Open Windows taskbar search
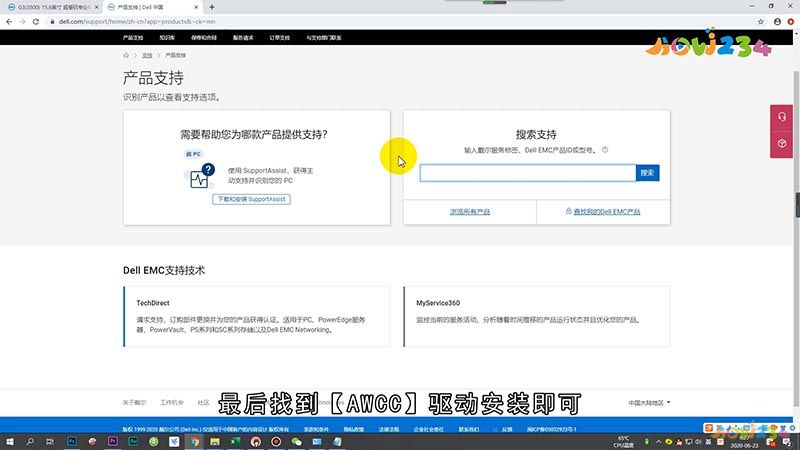The width and height of the screenshot is (800, 450). click(x=30, y=442)
